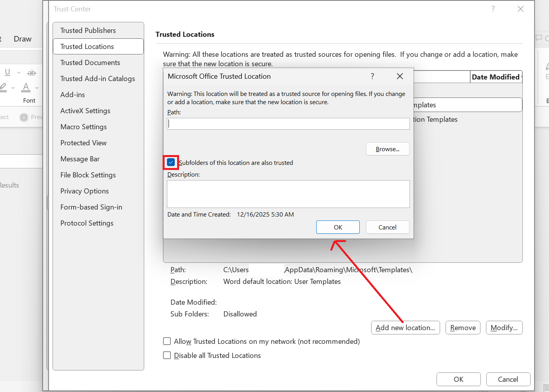This screenshot has height=392, width=549.
Task: Open Protocol Settings
Action: click(98, 223)
